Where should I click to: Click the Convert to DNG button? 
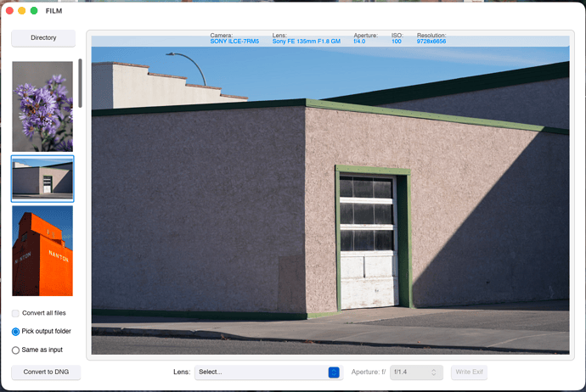point(46,372)
